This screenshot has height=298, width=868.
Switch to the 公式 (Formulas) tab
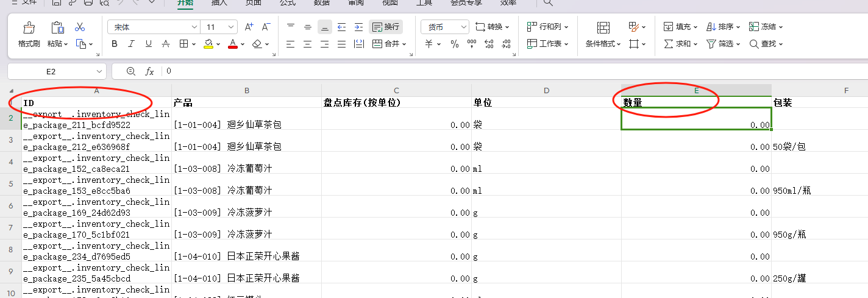pos(287,3)
